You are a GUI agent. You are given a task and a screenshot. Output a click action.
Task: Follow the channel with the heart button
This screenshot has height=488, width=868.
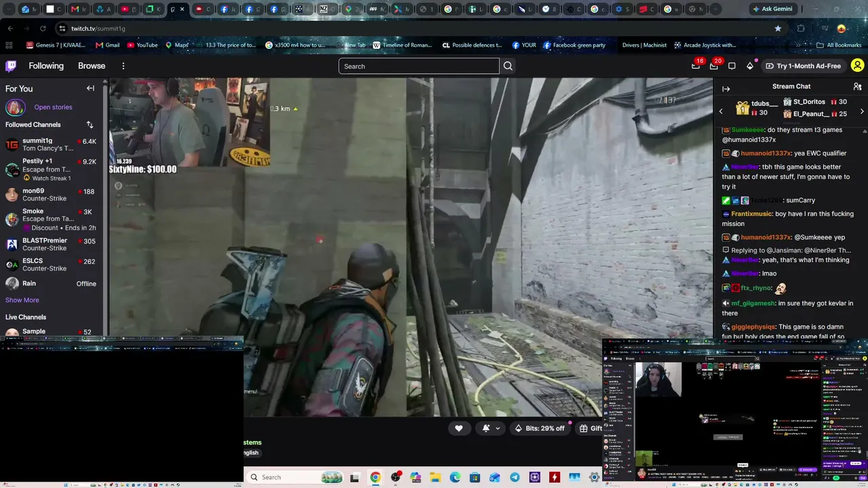tap(459, 428)
